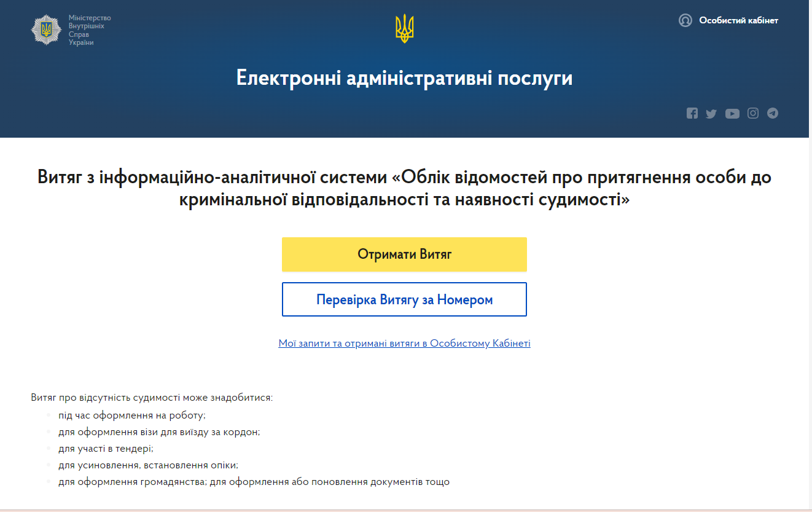Click the Ministry of Internal Affairs star badge logo
The height and width of the screenshot is (512, 812).
pyautogui.click(x=46, y=30)
